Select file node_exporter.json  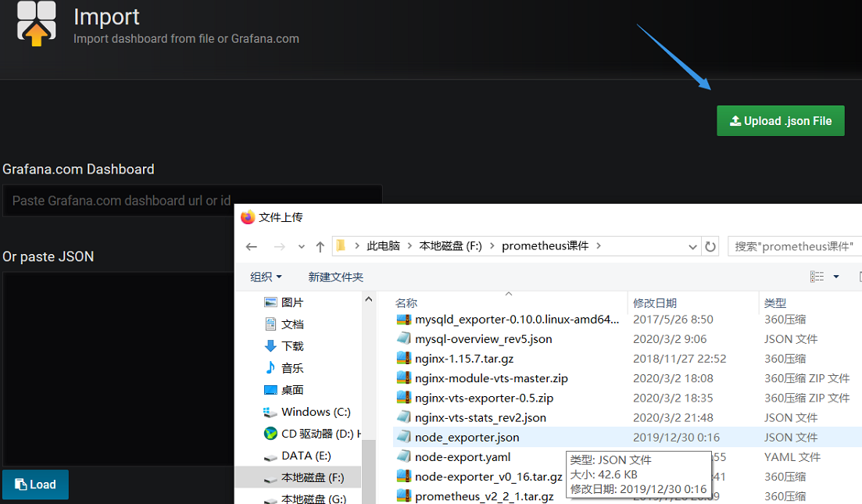467,438
